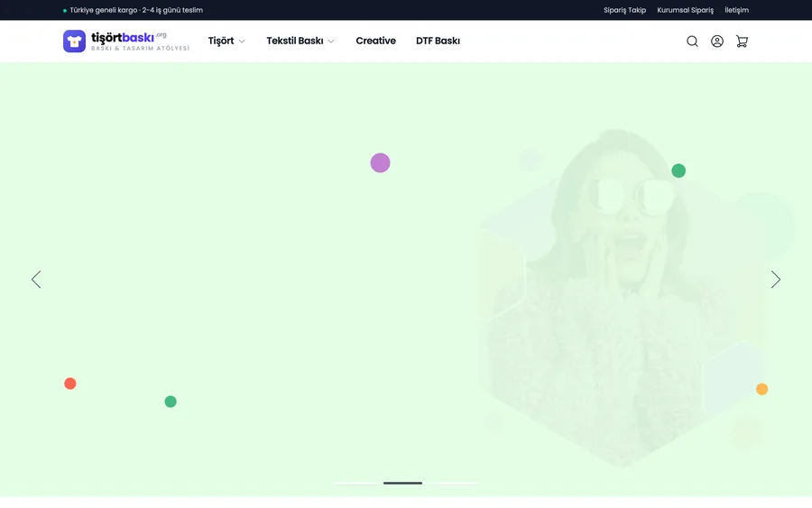Select the third carousel slide indicator
The image size is (812, 508).
tap(453, 483)
